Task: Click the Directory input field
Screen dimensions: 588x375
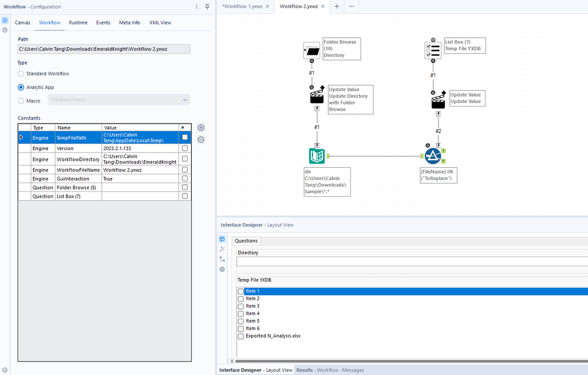Action: [x=412, y=261]
